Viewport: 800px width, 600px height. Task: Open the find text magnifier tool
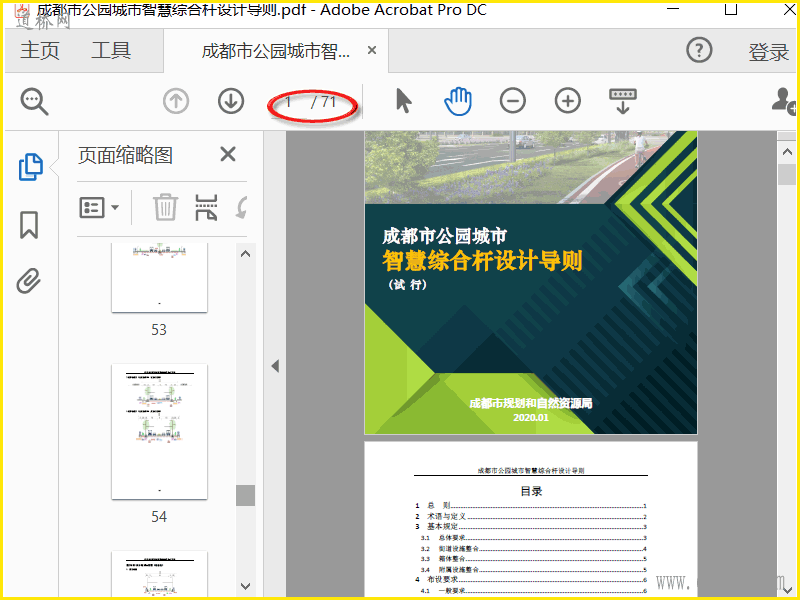34,102
